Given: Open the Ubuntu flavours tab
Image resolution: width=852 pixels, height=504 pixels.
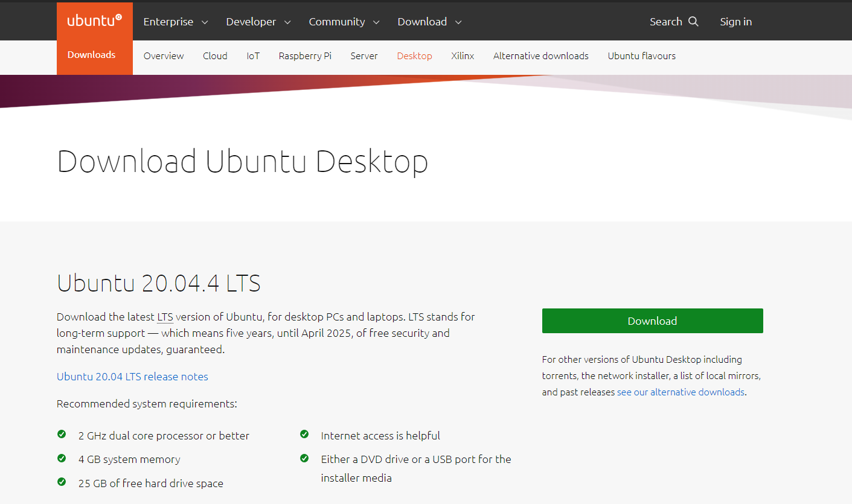Looking at the screenshot, I should pos(642,56).
